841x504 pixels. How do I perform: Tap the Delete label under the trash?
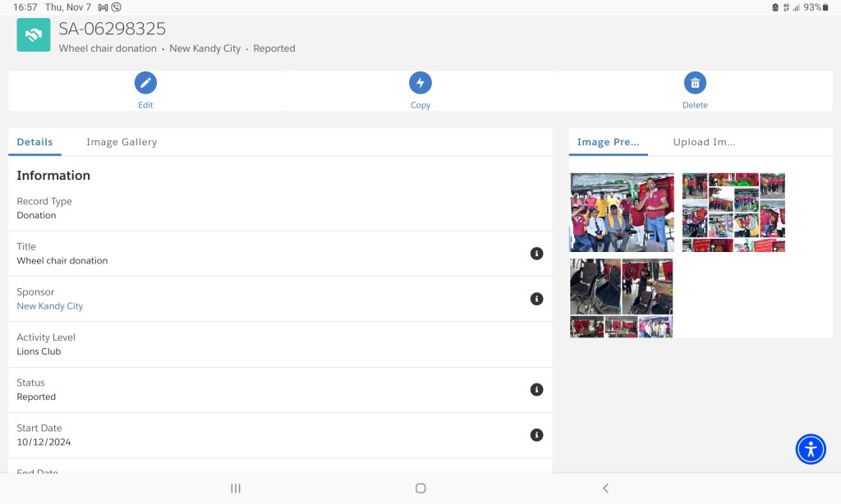[x=695, y=105]
